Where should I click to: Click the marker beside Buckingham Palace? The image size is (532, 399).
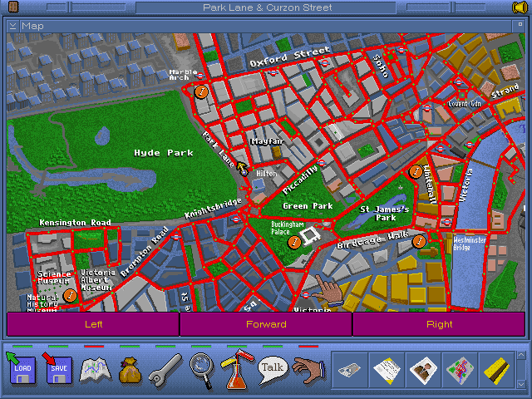[294, 243]
